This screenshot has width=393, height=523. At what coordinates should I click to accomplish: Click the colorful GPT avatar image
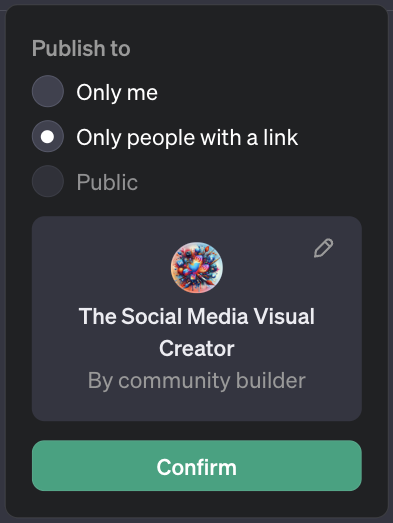(197, 268)
